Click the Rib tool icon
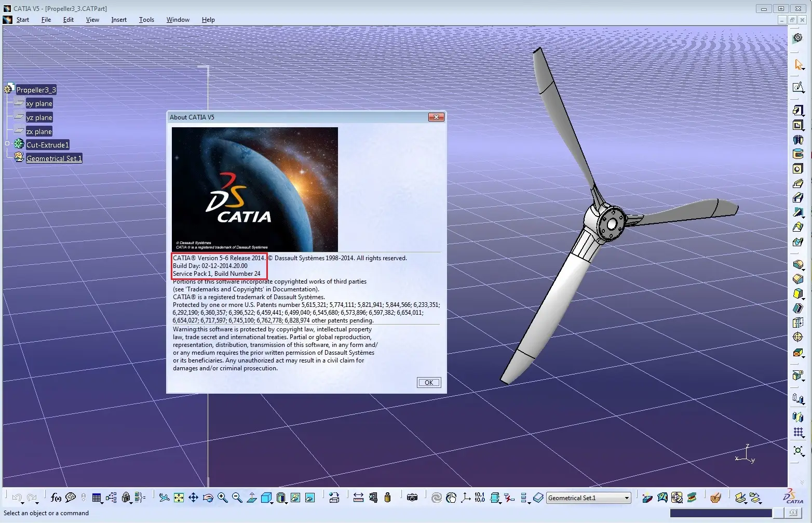This screenshot has height=523, width=812. pos(799,183)
